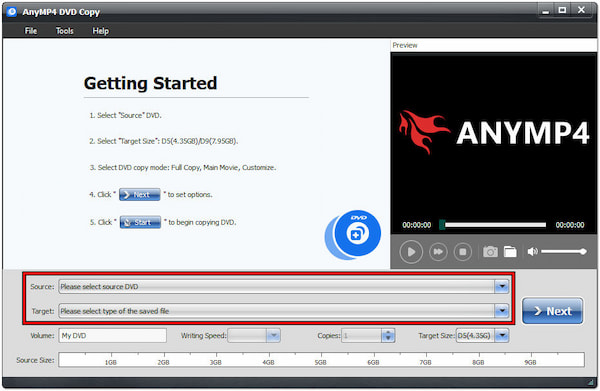Click the ANYMP4 preview logo area
The width and height of the screenshot is (600, 391).
point(494,133)
